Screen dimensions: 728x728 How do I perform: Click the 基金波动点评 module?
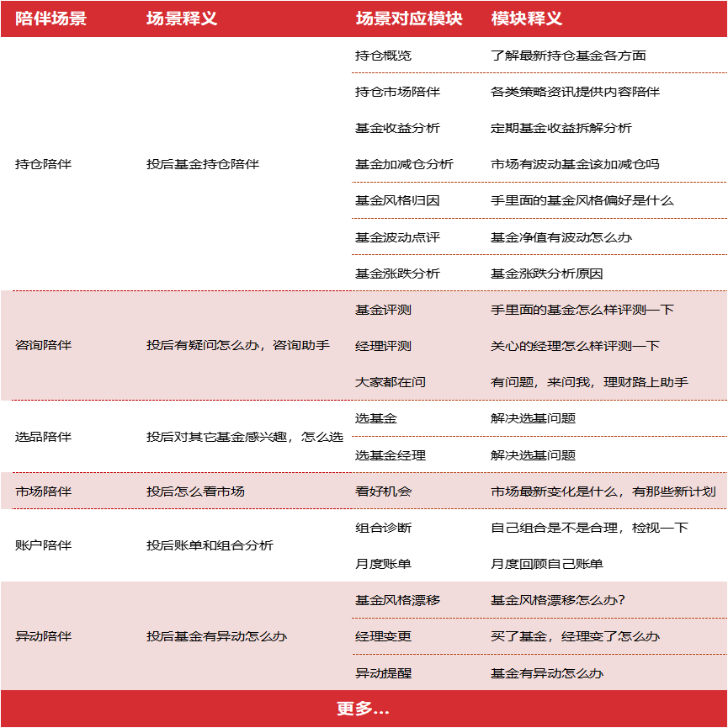[397, 237]
